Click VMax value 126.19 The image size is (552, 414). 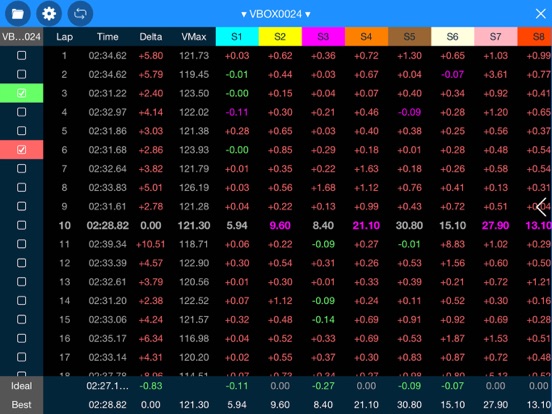pyautogui.click(x=194, y=188)
